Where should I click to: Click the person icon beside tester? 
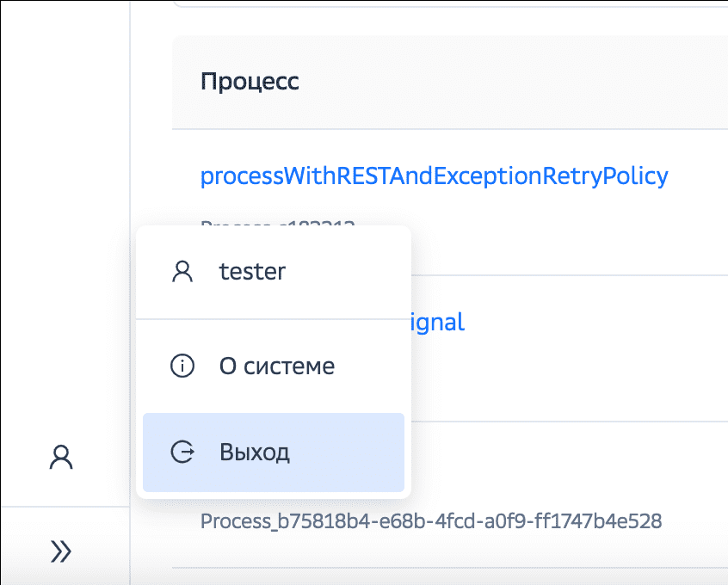pyautogui.click(x=182, y=272)
